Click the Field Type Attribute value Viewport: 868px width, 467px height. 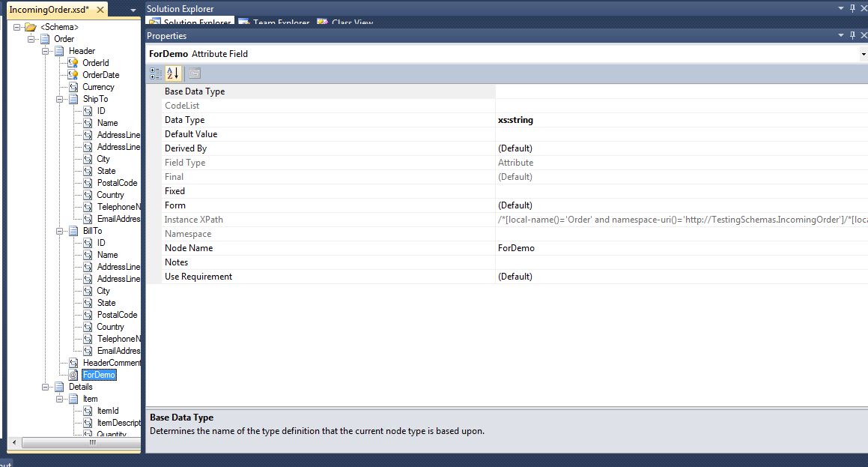tap(516, 163)
